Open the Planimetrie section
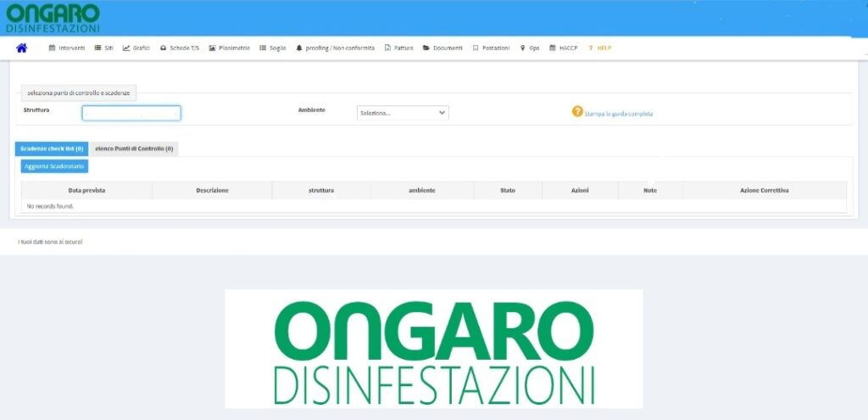This screenshot has height=420, width=868. click(x=230, y=48)
